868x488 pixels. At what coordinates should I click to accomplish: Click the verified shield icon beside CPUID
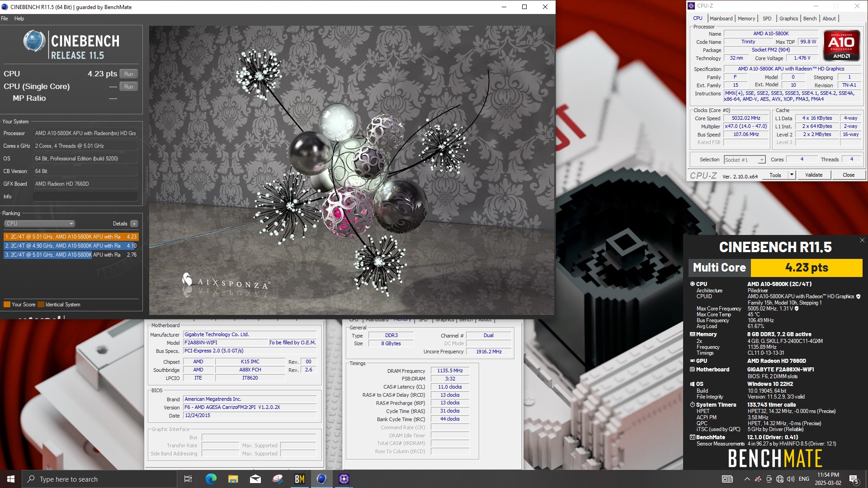pos(858,296)
